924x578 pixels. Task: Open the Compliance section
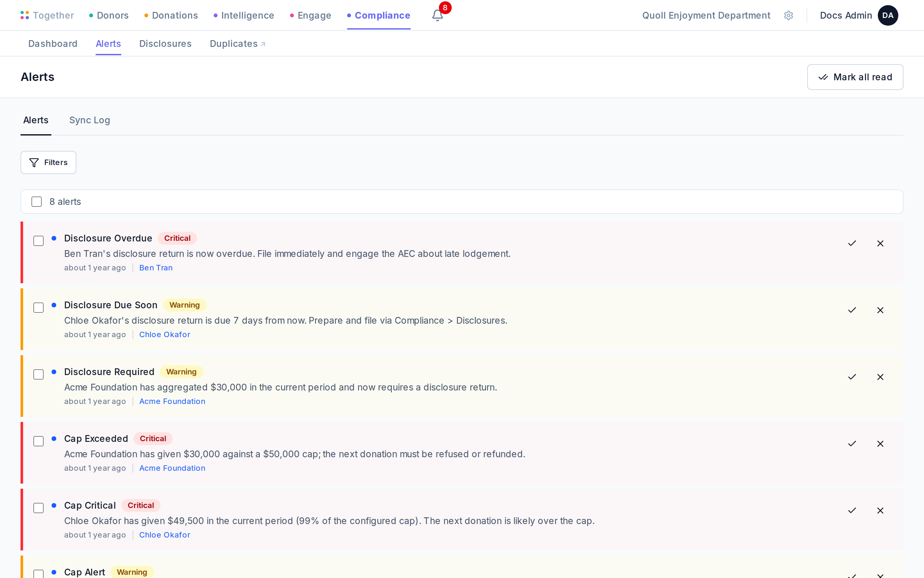pos(379,15)
